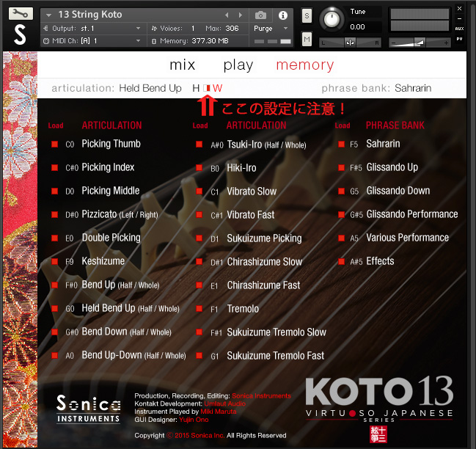Mute the instrument with M button

point(307,39)
